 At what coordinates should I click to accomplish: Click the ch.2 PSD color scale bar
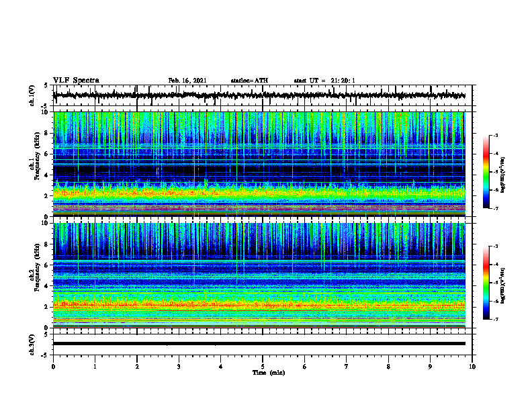coord(486,283)
